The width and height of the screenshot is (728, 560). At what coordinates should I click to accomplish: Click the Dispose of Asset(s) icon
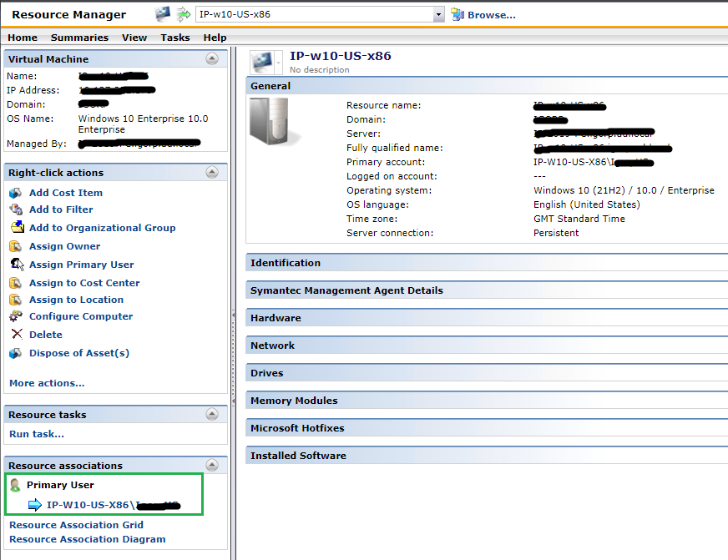click(15, 353)
